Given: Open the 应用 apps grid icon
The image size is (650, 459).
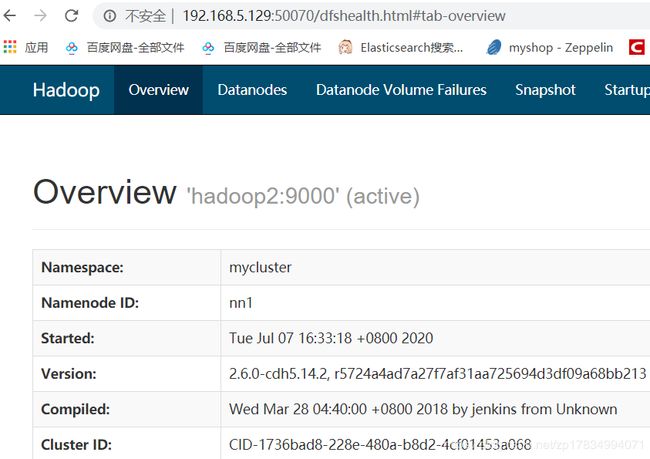Looking at the screenshot, I should tap(10, 47).
